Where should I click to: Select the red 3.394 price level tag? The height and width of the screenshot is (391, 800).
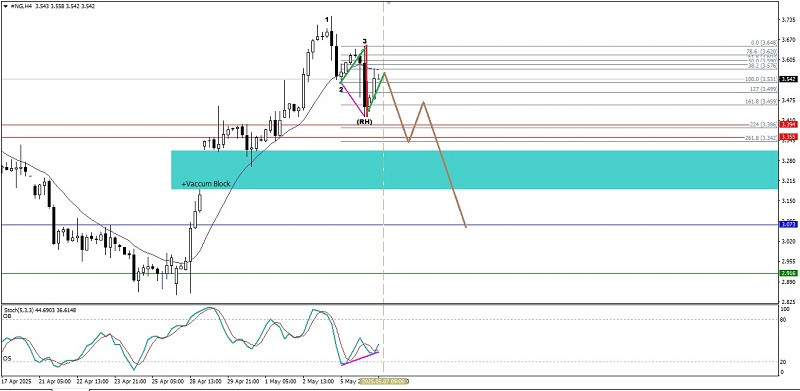(x=788, y=125)
